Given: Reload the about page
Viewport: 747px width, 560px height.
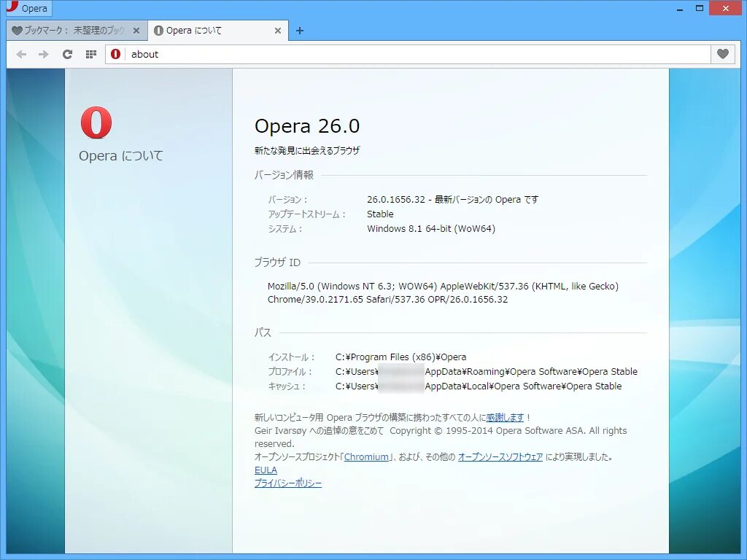Looking at the screenshot, I should tap(67, 54).
